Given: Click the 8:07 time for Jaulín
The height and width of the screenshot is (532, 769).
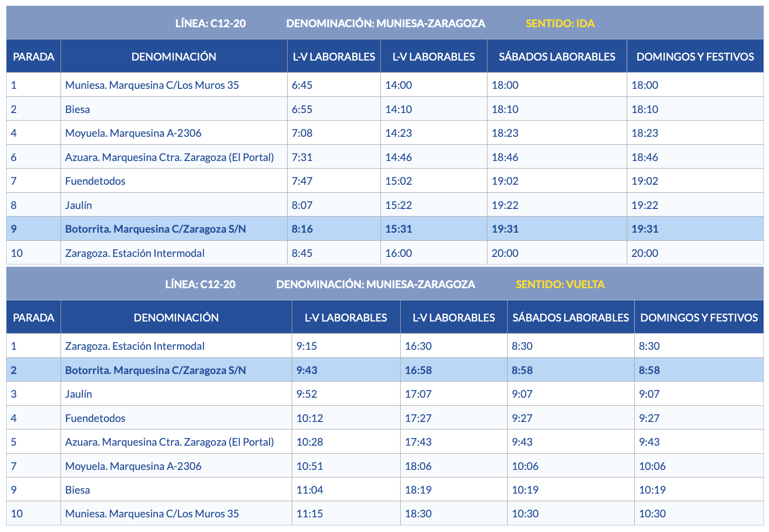Looking at the screenshot, I should pyautogui.click(x=302, y=205).
